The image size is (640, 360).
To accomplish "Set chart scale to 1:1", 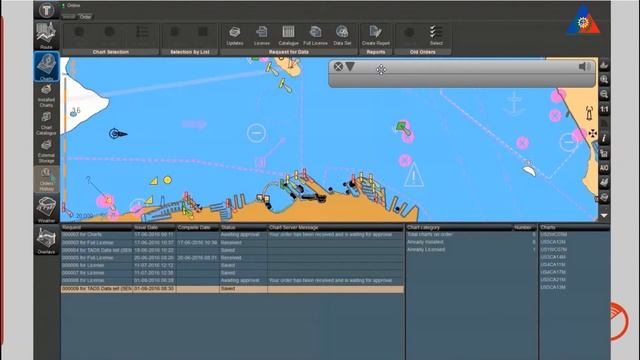I will point(604,109).
